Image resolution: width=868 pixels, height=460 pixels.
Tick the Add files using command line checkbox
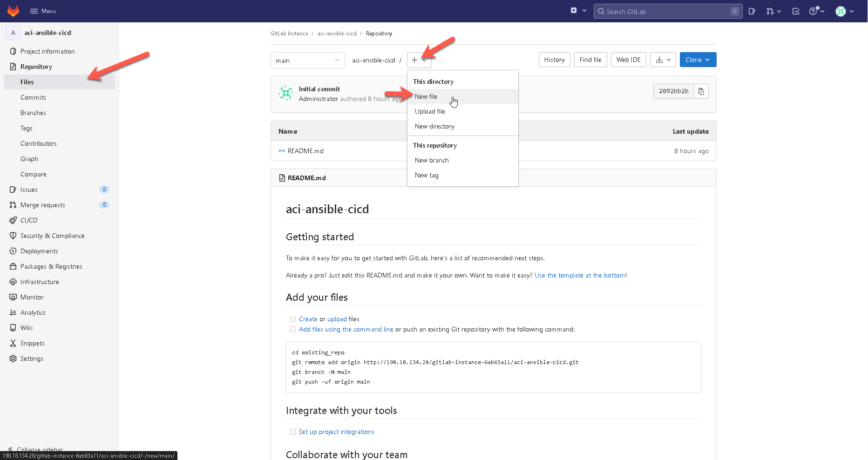292,329
